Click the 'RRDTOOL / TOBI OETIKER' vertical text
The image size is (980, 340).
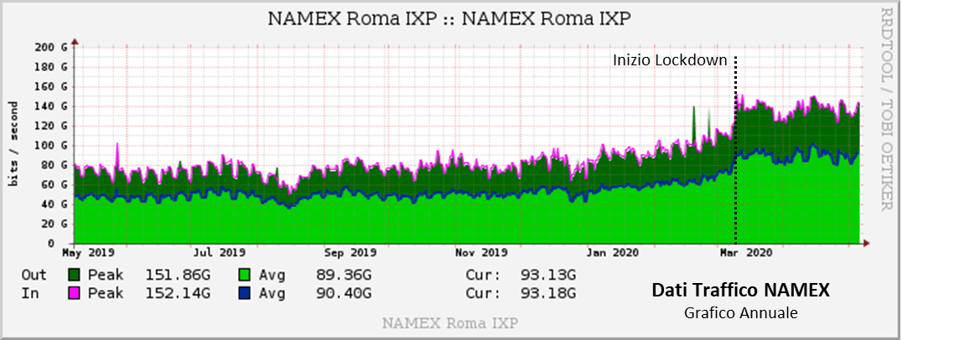pos(885,109)
